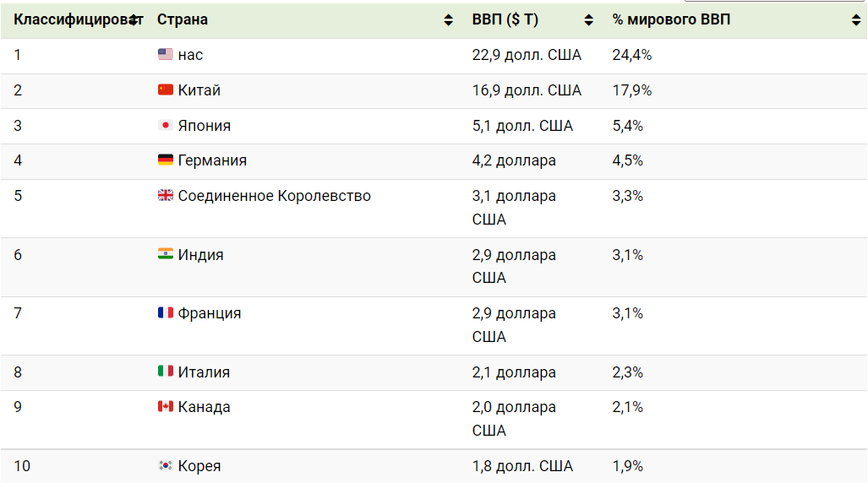Click the India flag icon
Viewport: 868px width, 483px height.
click(166, 254)
